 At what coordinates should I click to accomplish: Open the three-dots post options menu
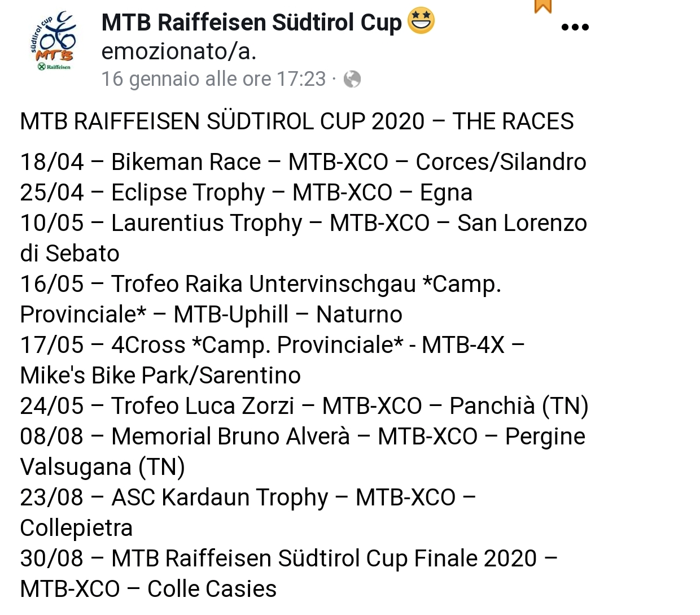coord(575,27)
